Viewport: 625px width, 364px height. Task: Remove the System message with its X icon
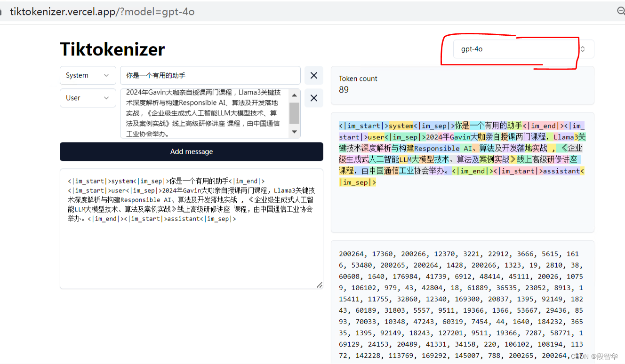(x=313, y=75)
